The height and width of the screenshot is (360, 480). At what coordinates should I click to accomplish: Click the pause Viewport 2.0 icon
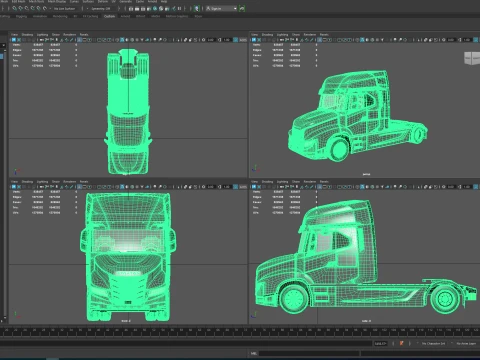click(179, 8)
